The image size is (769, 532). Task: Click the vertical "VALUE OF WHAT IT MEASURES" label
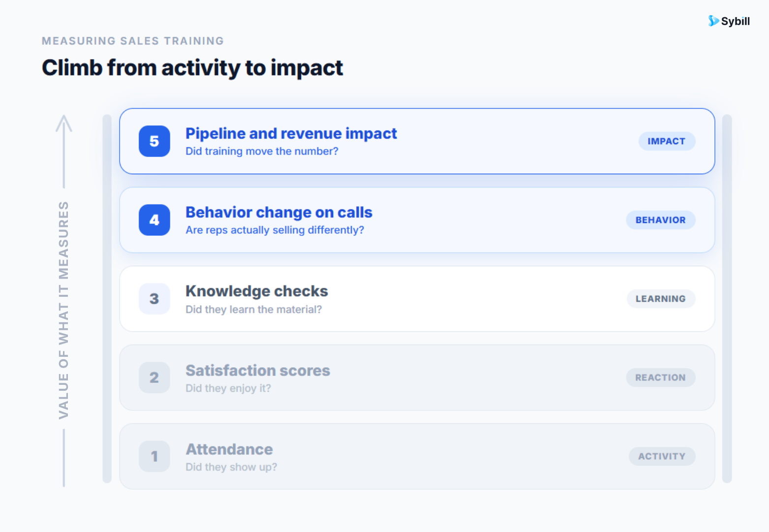click(x=64, y=310)
